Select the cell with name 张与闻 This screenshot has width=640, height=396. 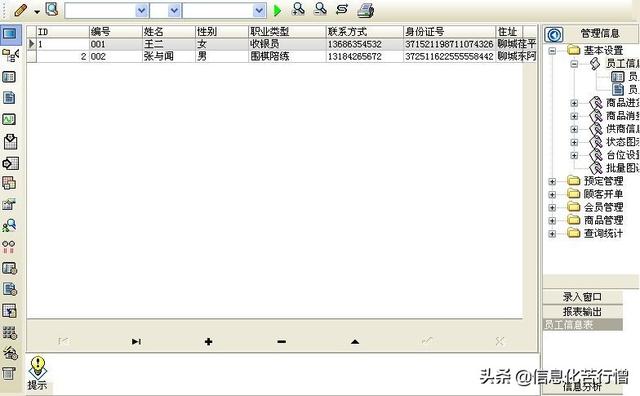pos(169,56)
